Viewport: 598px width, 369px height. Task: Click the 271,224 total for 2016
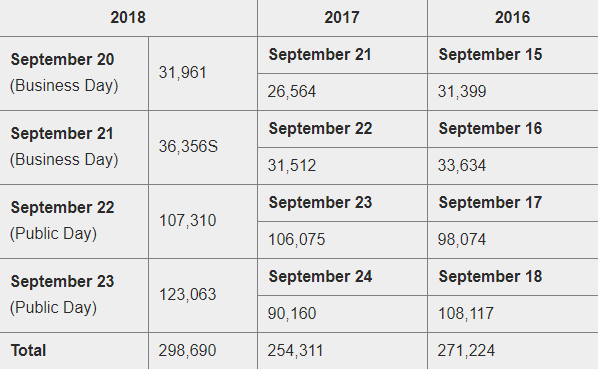[x=466, y=351]
